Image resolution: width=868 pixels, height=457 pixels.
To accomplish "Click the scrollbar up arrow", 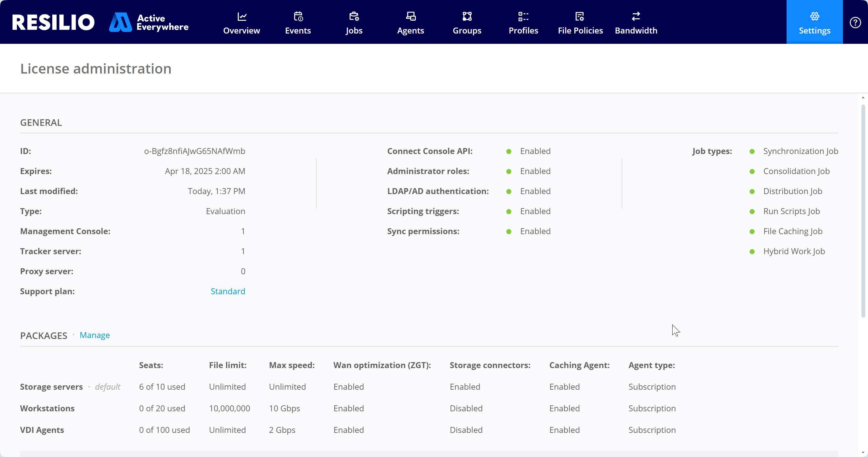I will pos(863,98).
